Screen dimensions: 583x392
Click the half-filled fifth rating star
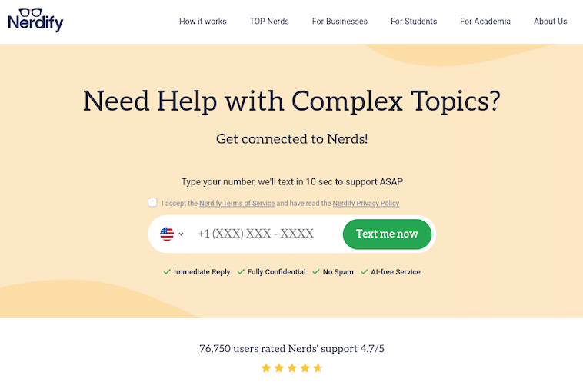click(318, 368)
